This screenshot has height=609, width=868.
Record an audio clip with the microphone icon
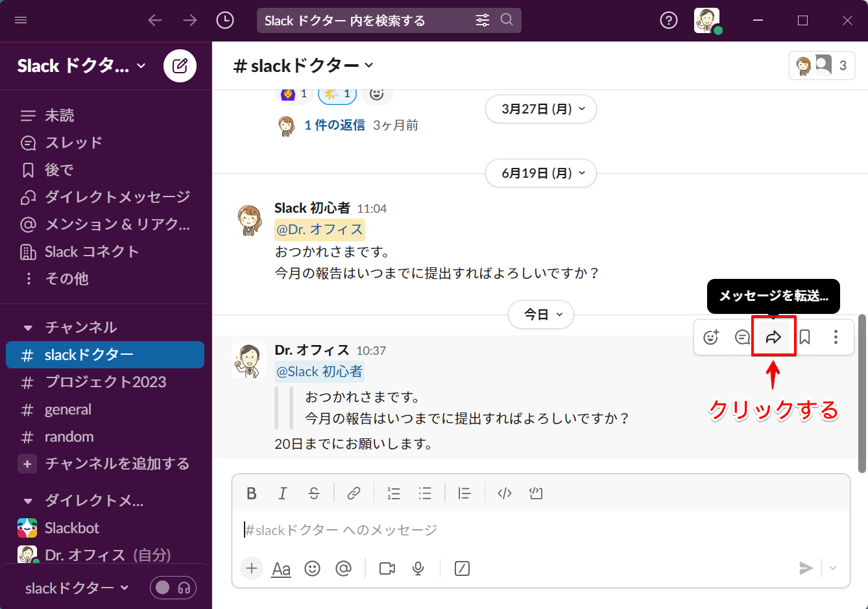pyautogui.click(x=418, y=568)
